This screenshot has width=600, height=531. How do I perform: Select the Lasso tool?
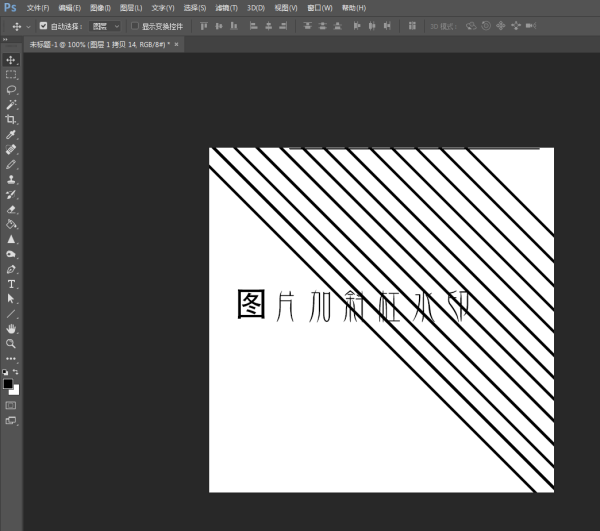point(11,90)
